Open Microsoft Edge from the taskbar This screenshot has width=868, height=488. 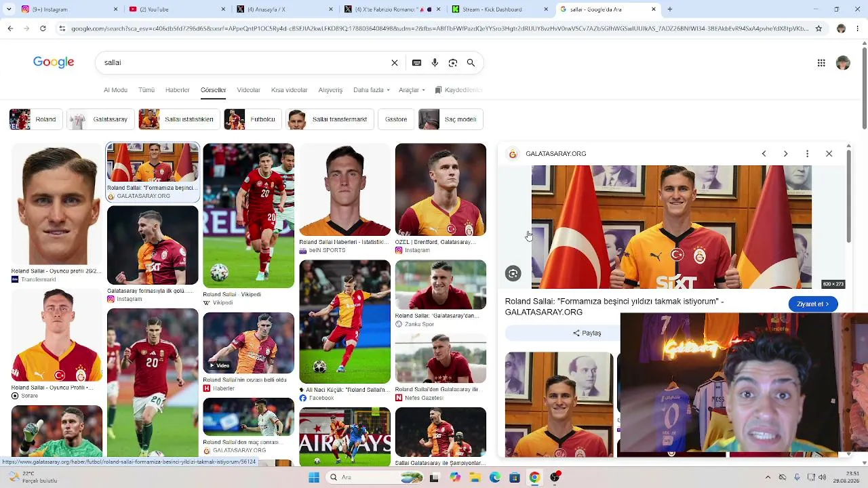pos(494,477)
